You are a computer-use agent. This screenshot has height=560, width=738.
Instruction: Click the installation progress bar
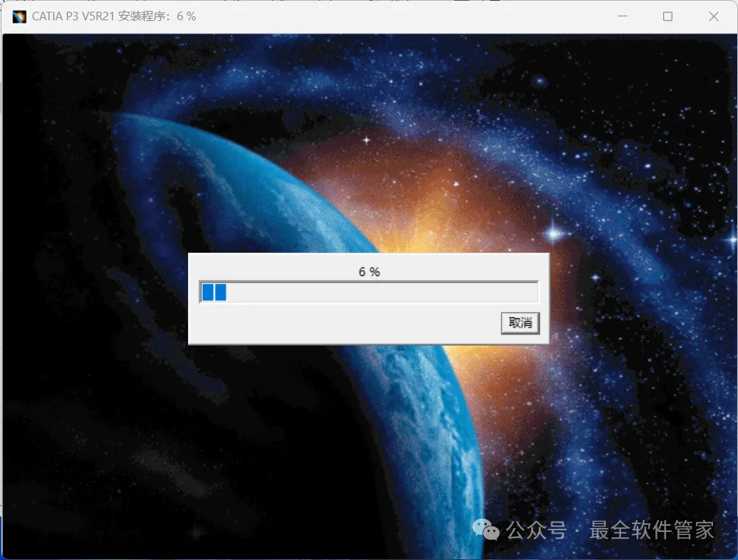(x=369, y=292)
